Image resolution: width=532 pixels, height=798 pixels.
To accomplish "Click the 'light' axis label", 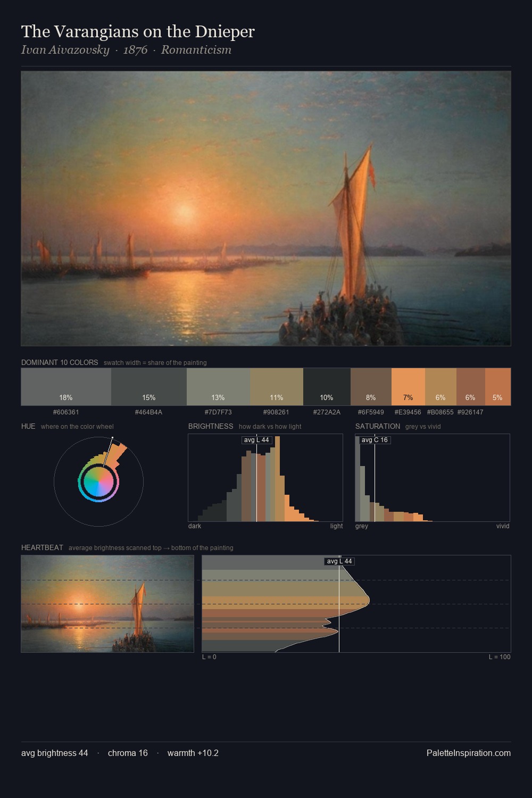I will 336,526.
